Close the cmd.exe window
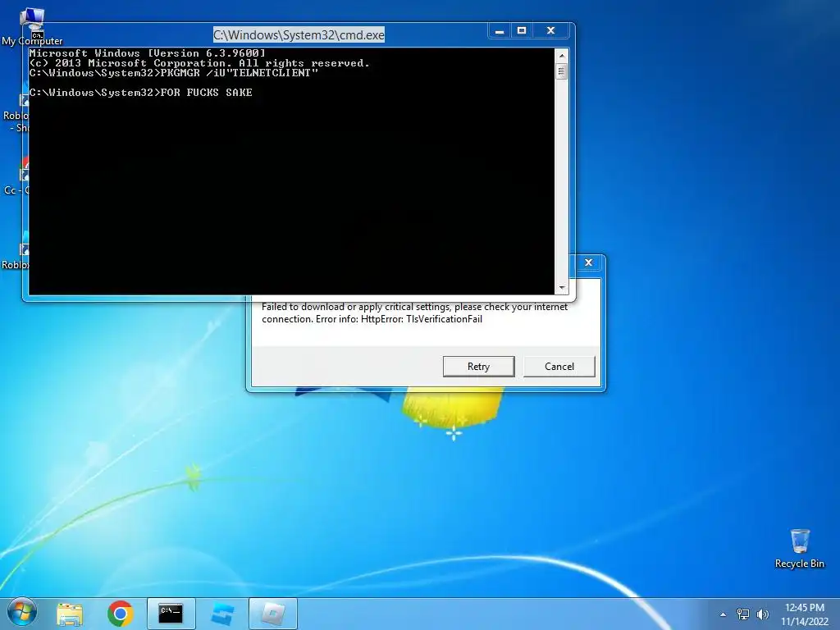 coord(550,31)
